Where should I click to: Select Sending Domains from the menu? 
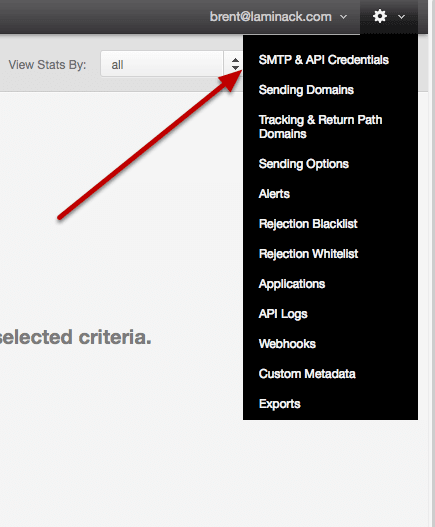click(306, 90)
